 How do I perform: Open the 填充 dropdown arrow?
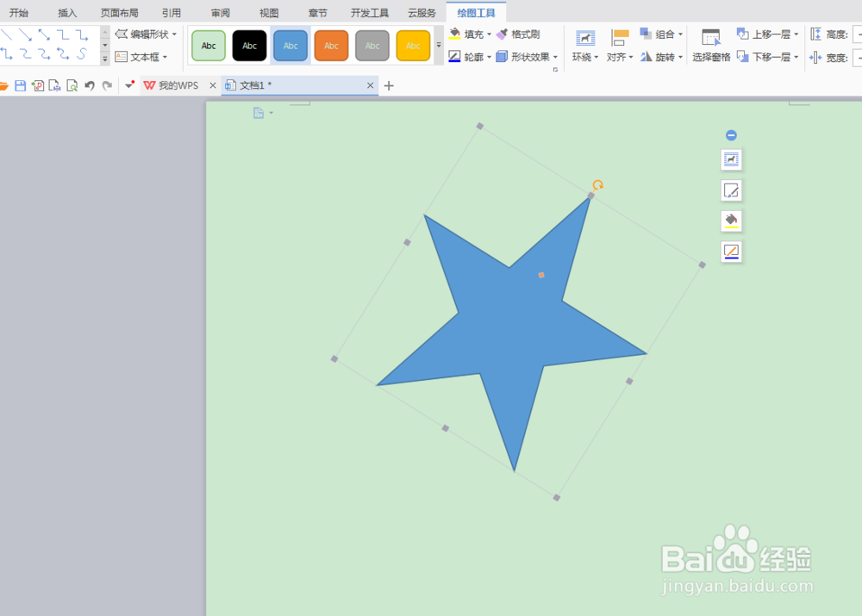tap(490, 34)
